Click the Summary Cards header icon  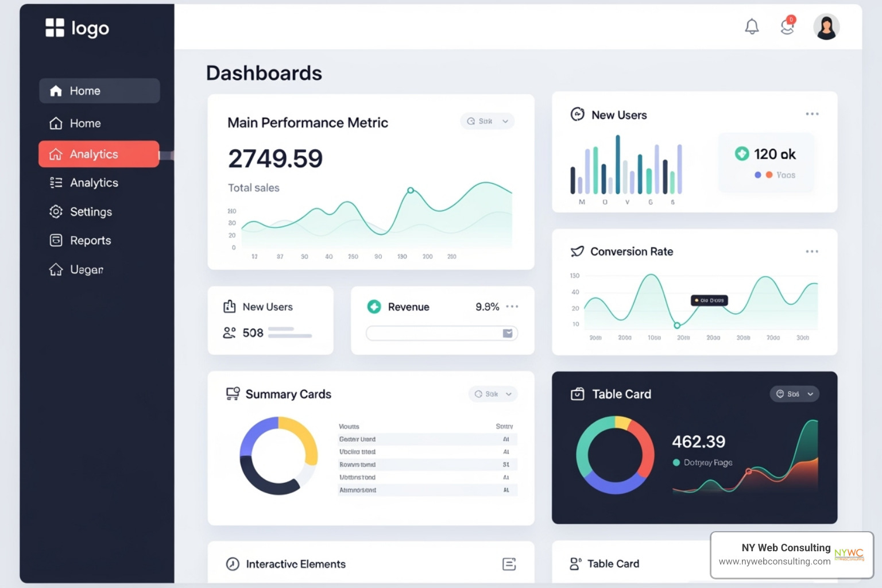click(233, 393)
